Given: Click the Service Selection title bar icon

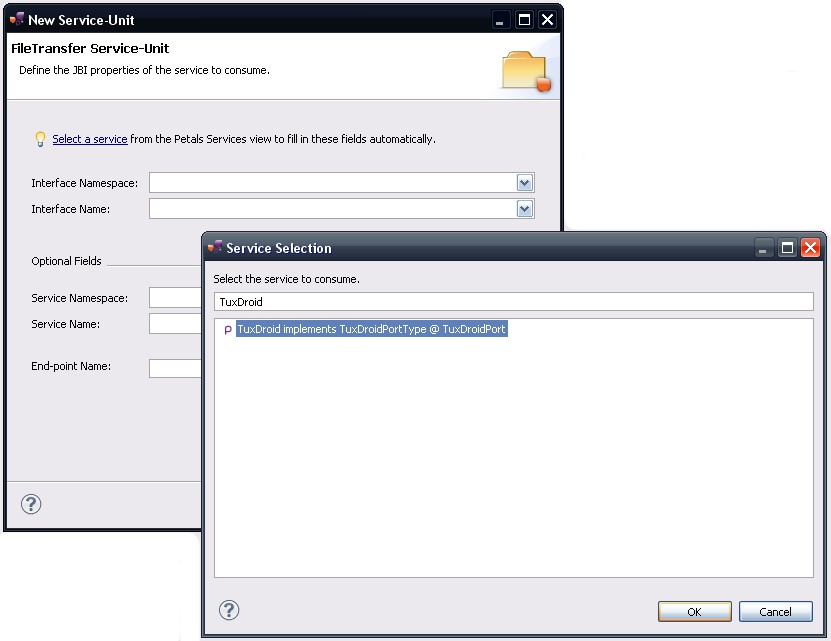Looking at the screenshot, I should (x=215, y=247).
